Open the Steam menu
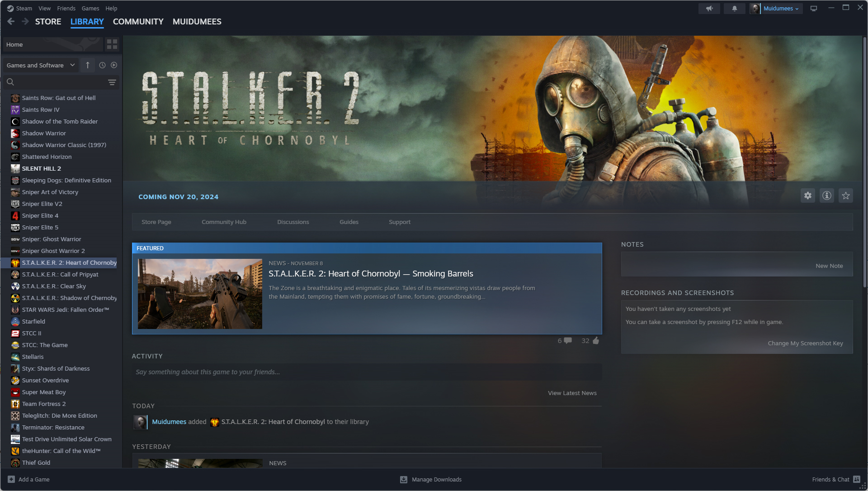 (x=24, y=9)
